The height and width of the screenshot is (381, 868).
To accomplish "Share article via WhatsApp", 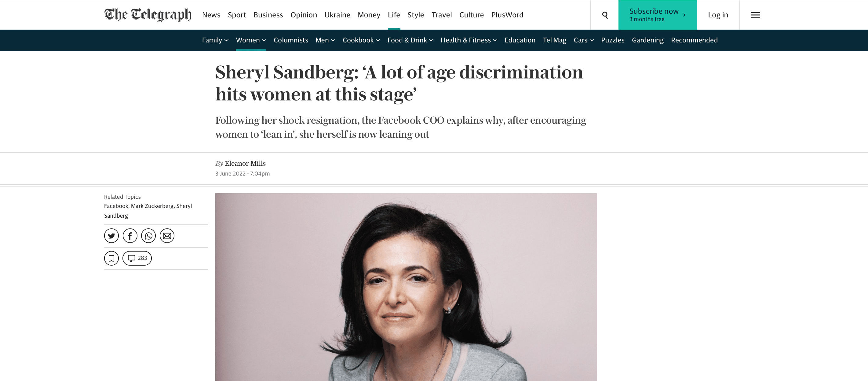I will 148,236.
